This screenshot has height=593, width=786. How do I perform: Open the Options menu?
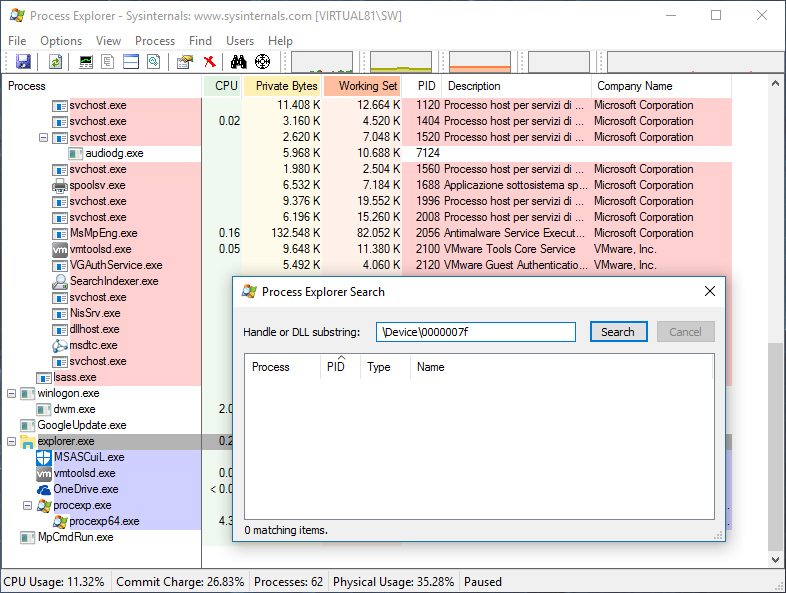click(61, 40)
